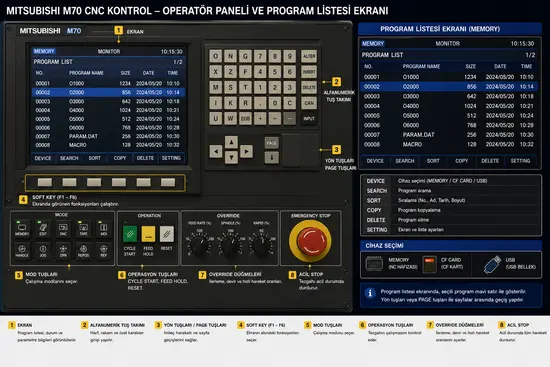550x367 pixels.
Task: Click the SPINDLE override knob
Action: pyautogui.click(x=230, y=244)
